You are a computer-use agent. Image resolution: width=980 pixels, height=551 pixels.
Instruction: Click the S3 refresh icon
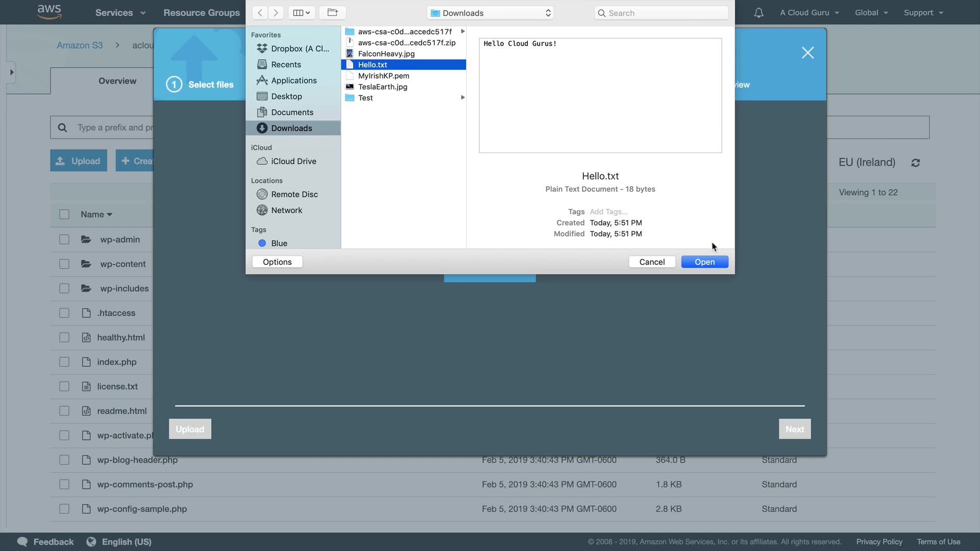916,163
